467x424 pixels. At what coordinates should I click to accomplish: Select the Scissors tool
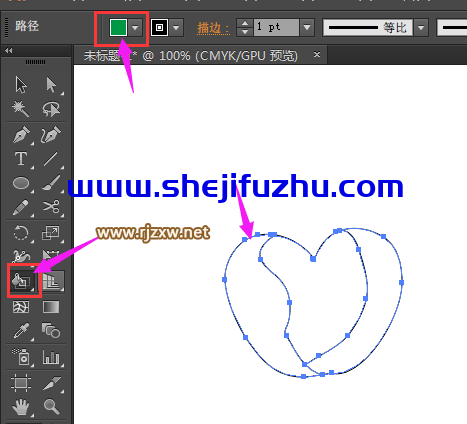pos(51,207)
